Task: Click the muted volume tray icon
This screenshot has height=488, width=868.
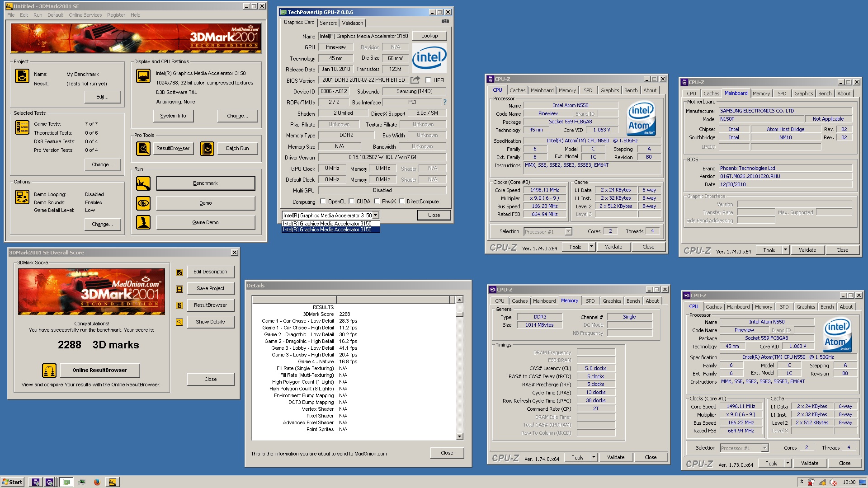Action: (833, 482)
